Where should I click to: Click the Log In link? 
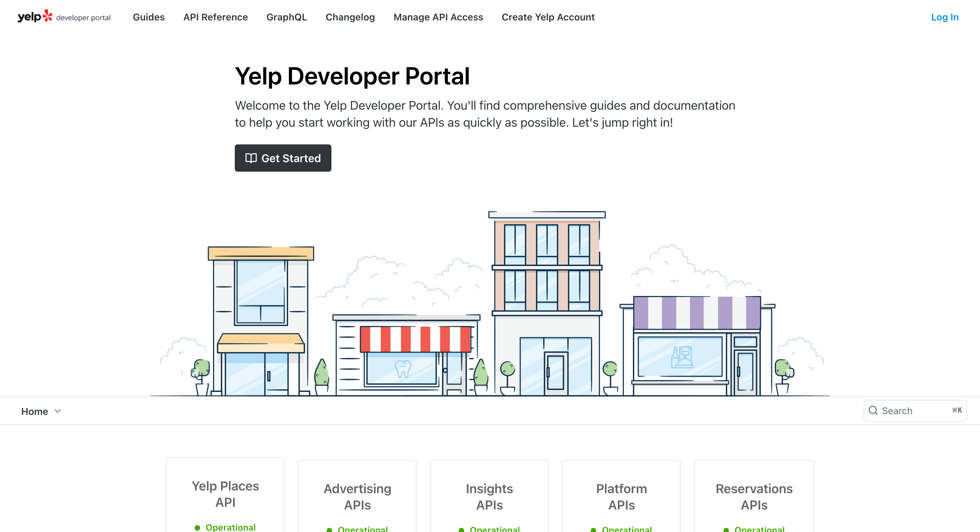(x=945, y=17)
